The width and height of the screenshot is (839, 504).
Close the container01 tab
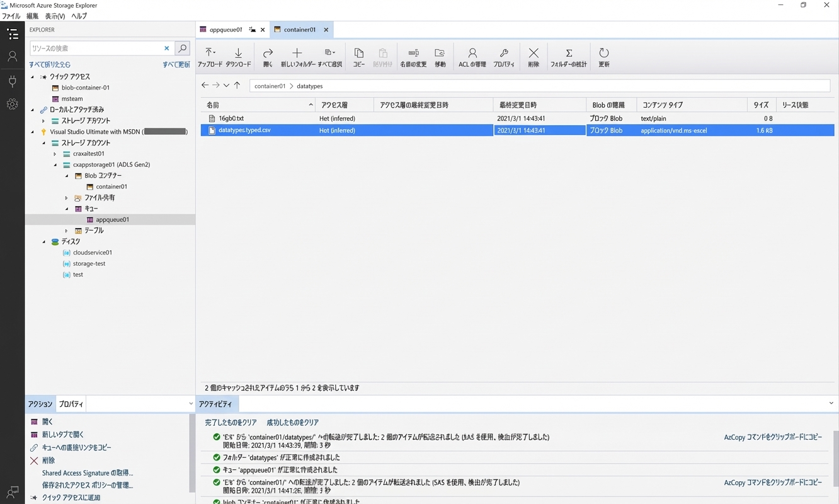pos(326,30)
